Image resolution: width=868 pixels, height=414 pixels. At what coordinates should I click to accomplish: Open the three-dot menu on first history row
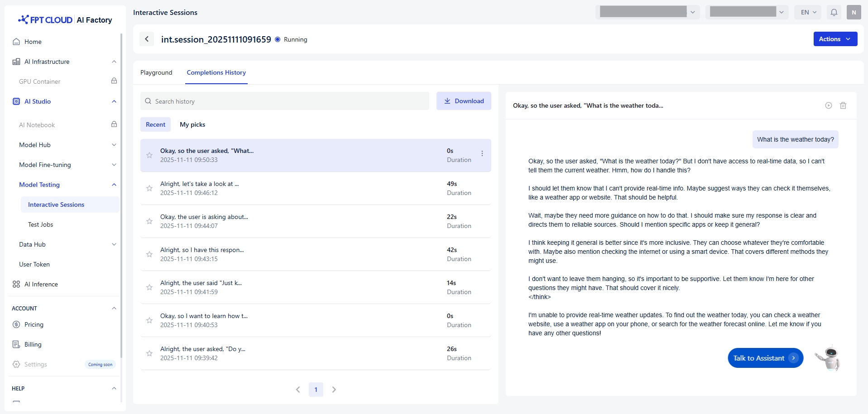[x=482, y=154]
